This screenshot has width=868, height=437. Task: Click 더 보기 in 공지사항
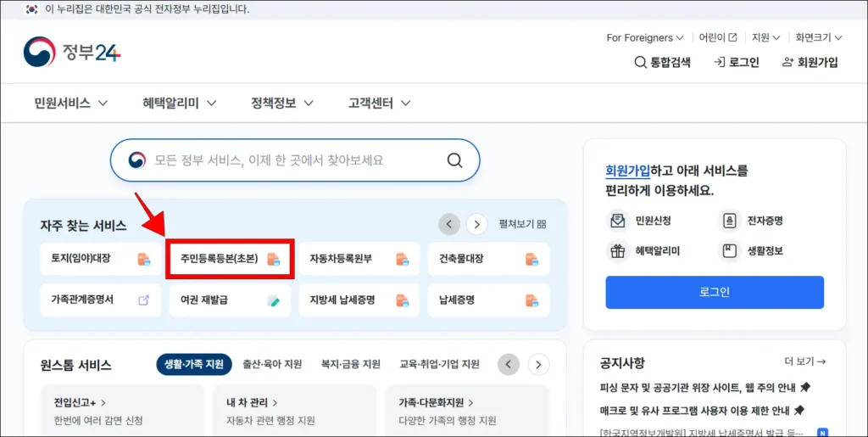(805, 361)
